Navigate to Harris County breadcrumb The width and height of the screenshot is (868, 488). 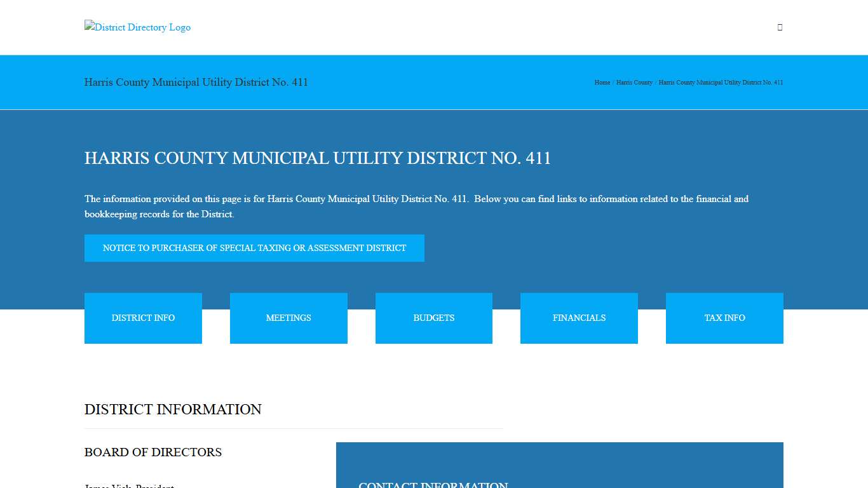point(634,82)
